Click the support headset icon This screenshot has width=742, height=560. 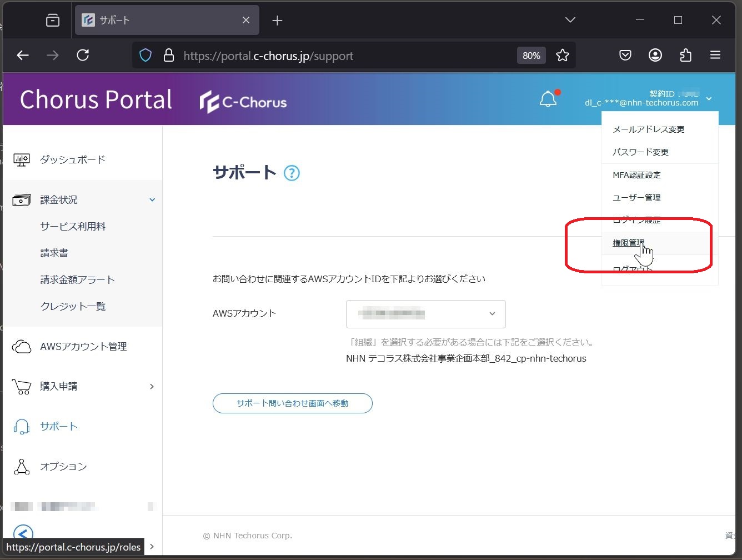coord(22,427)
